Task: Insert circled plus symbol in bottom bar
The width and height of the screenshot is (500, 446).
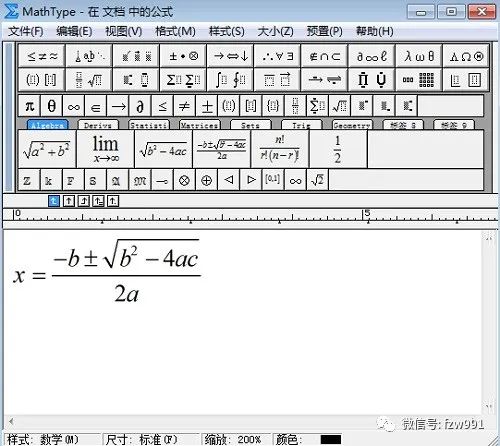Action: coord(207,180)
